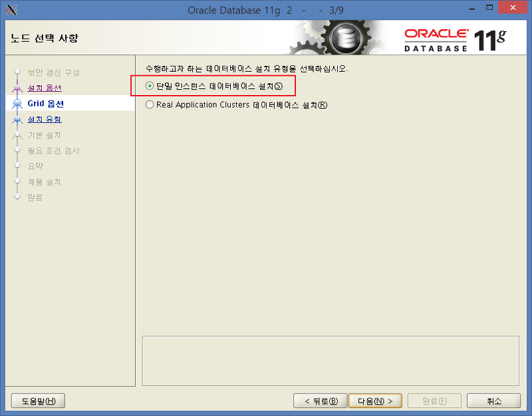Click the 설치 유형 step node icon
532x416 pixels.
click(17, 120)
